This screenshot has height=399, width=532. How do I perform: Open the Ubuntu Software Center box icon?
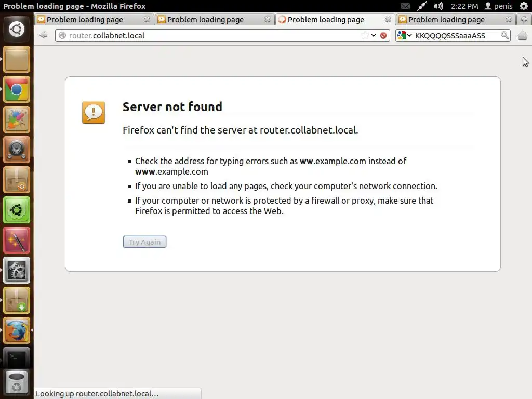tap(16, 180)
